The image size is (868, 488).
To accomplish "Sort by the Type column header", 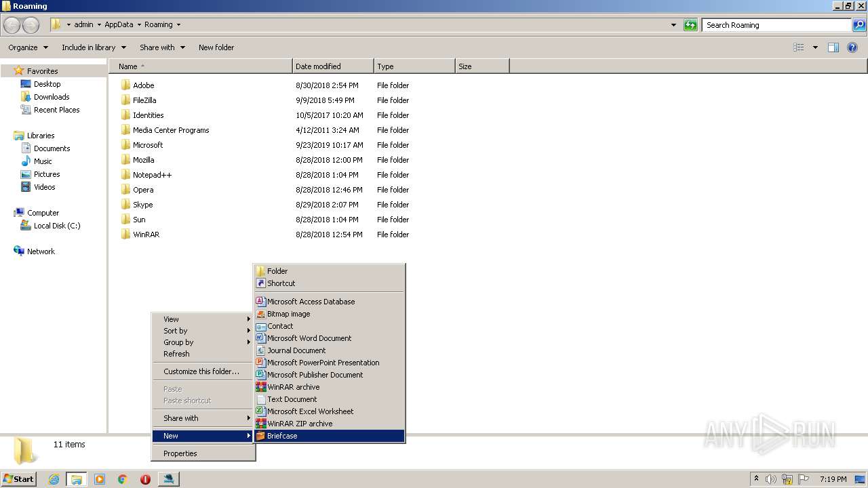I will [414, 66].
